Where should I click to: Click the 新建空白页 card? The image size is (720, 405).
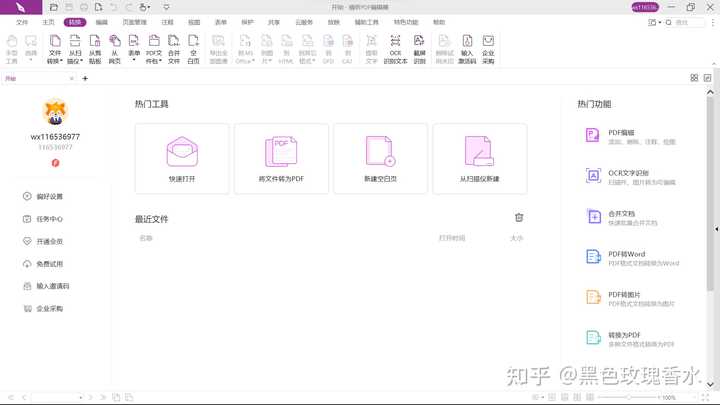click(x=380, y=158)
